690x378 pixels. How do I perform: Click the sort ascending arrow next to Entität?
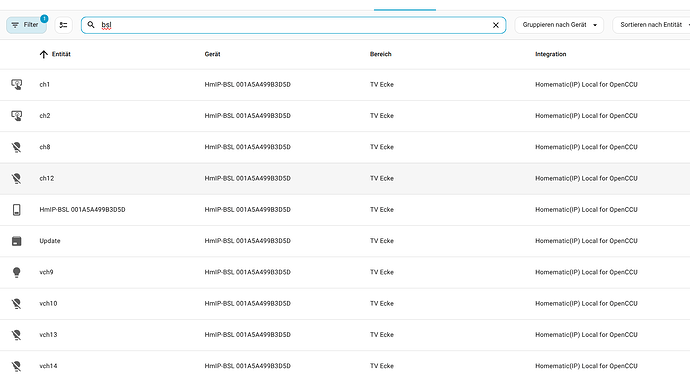point(44,54)
